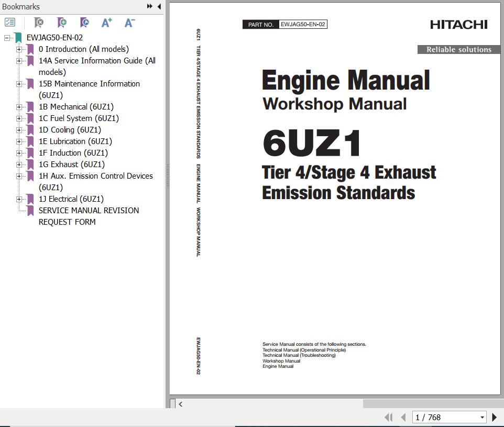Click the Engine Manual title text
Viewport: 504px width, 427px height.
[x=346, y=80]
